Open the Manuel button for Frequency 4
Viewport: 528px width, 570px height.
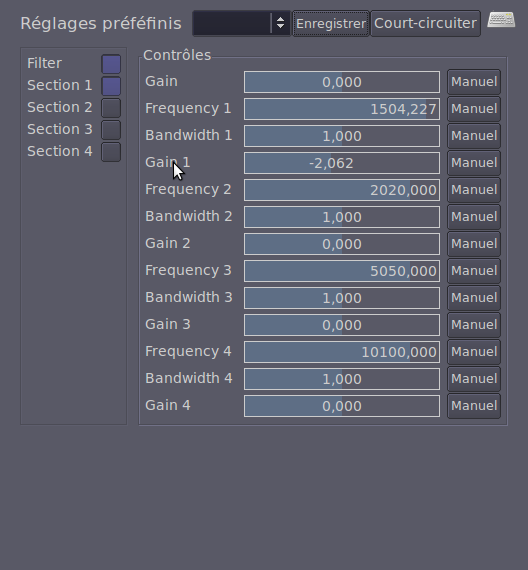(474, 352)
